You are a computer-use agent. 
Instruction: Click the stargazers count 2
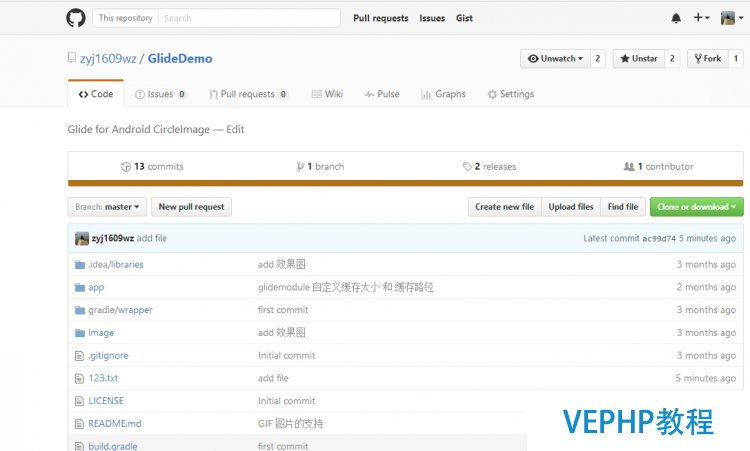point(672,58)
